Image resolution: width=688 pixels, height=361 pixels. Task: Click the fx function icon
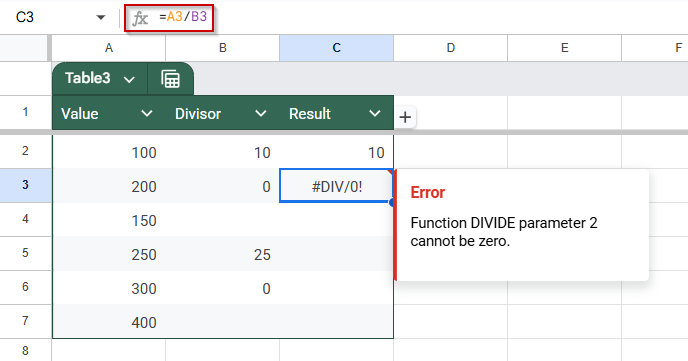(x=140, y=18)
